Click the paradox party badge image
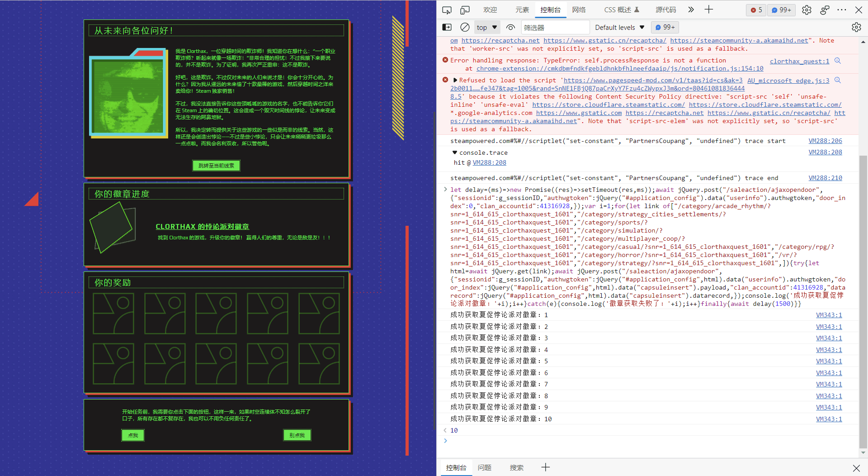Viewport: 868px width, 476px height. click(113, 227)
